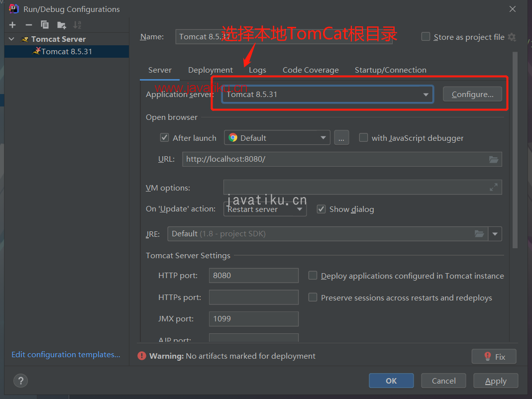Enable Store as project file
Image resolution: width=532 pixels, height=399 pixels.
click(426, 37)
